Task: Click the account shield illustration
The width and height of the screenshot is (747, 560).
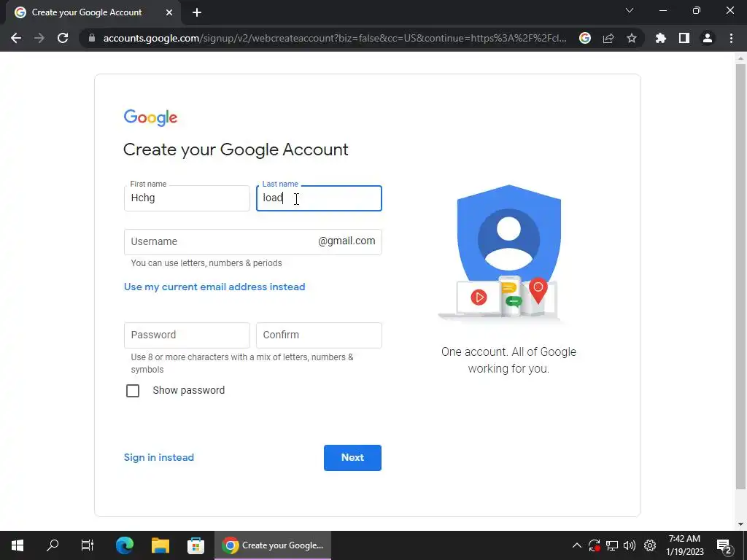Action: 508,252
